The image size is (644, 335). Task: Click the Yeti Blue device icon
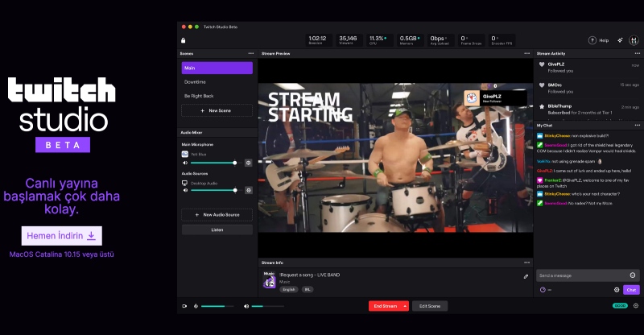tap(185, 154)
